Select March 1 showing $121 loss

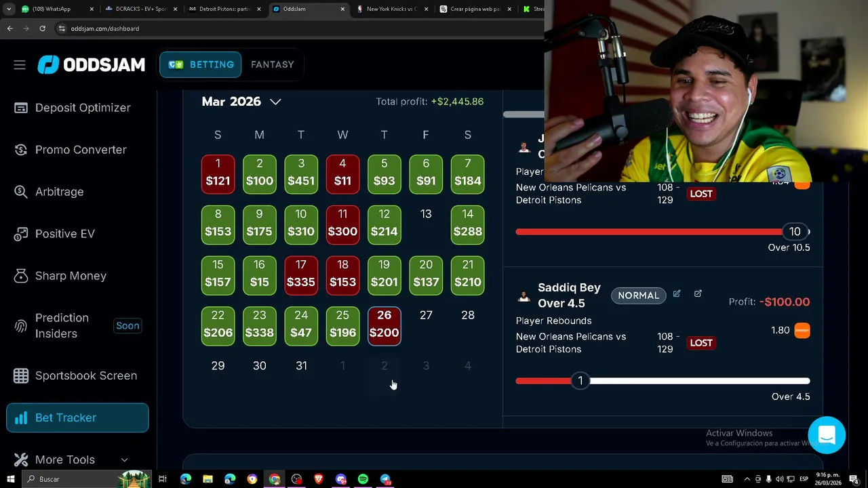218,174
